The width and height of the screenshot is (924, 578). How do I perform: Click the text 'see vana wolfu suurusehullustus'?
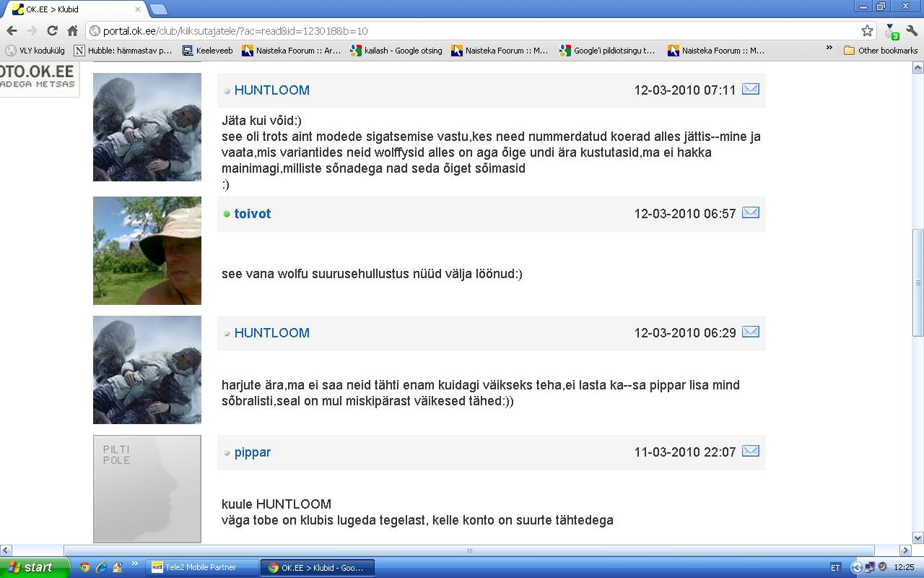point(315,274)
